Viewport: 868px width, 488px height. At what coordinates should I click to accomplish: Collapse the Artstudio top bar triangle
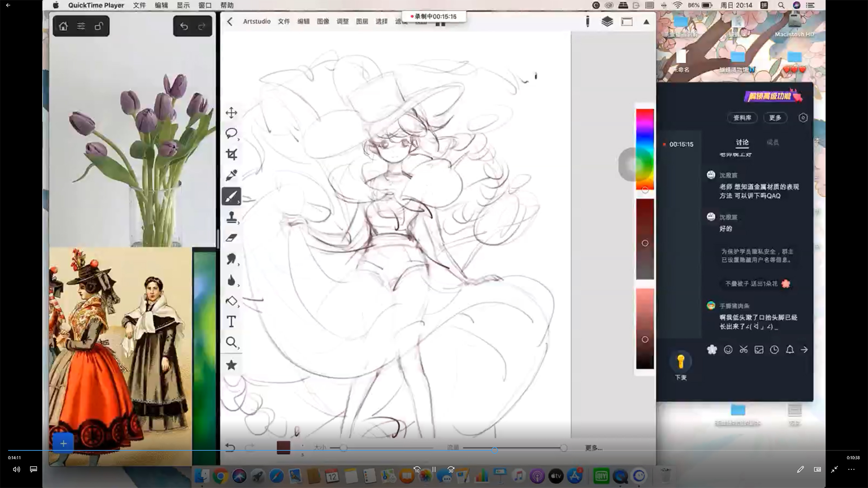pos(646,22)
